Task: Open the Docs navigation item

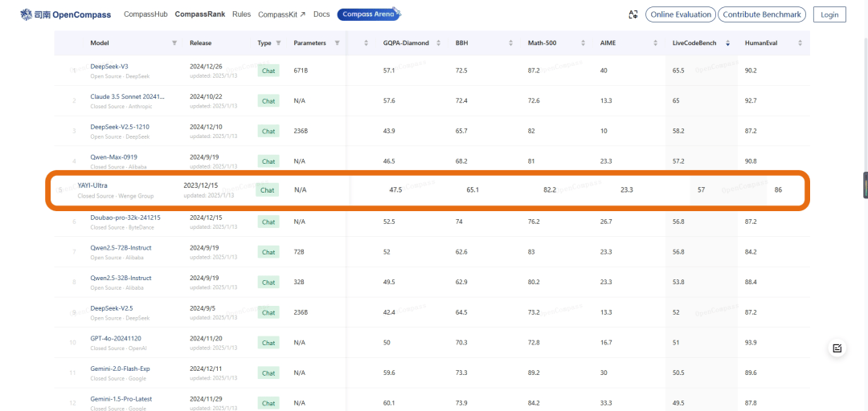Action: pos(321,14)
